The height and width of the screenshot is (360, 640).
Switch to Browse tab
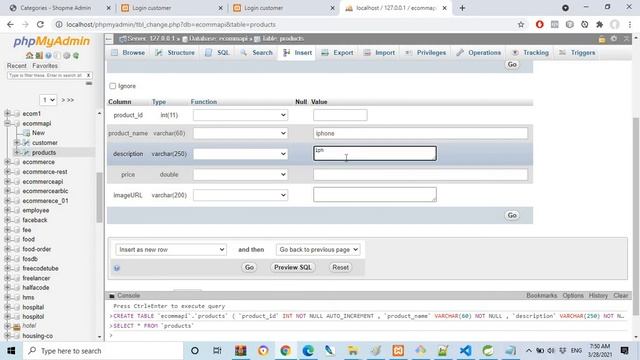click(x=128, y=53)
